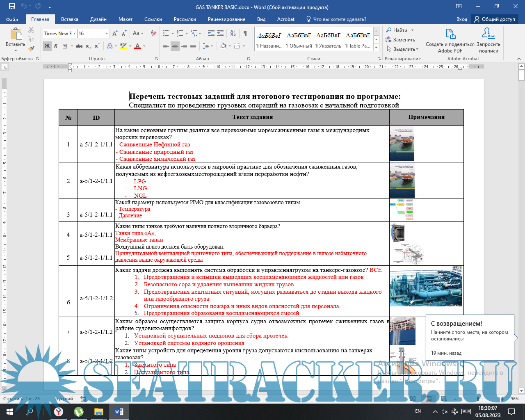This screenshot has height=420, width=525.
Task: Open the font size dropdown
Action: point(107,34)
